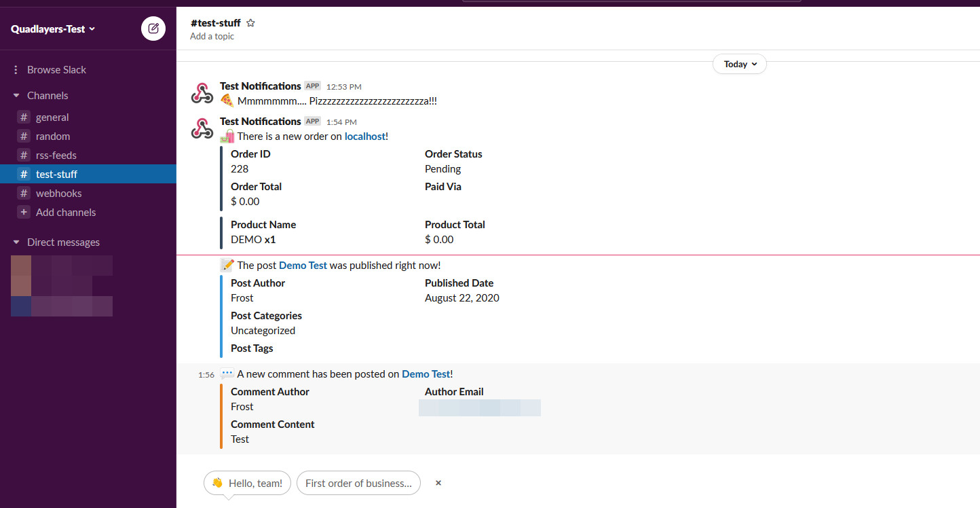Click Test Notifications avatar at 12:53 PM
This screenshot has width=980, height=508.
pyautogui.click(x=202, y=93)
